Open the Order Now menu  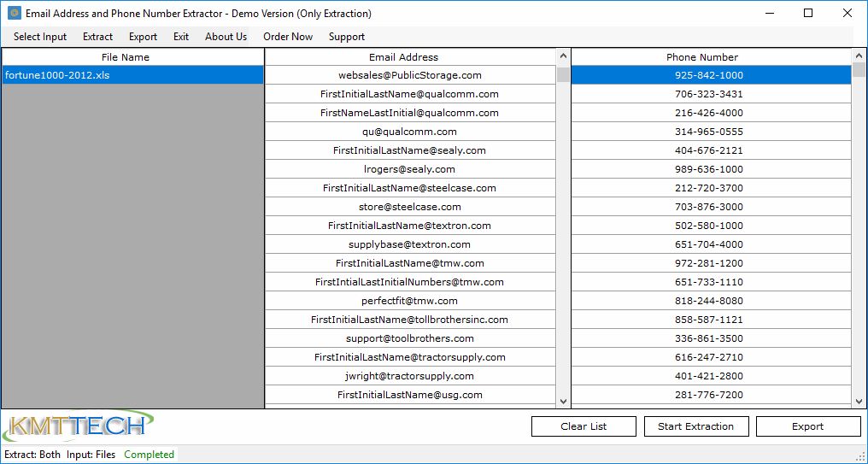pos(288,37)
